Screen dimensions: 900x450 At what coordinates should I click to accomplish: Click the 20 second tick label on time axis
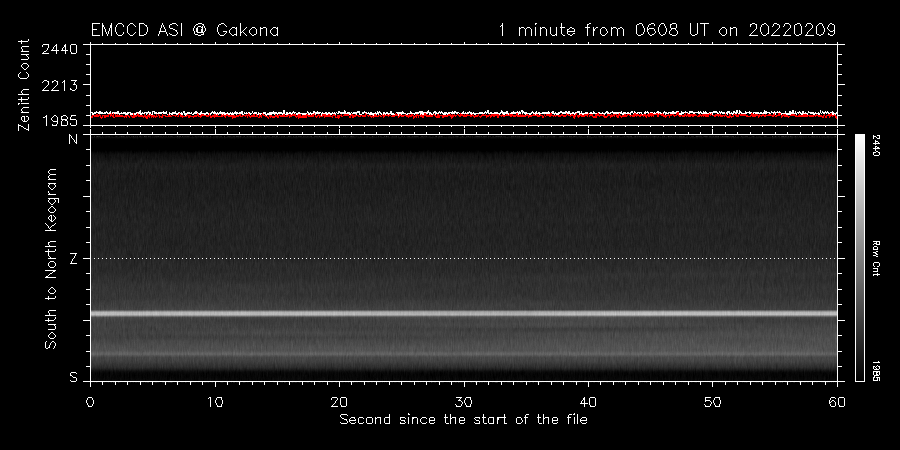(339, 402)
